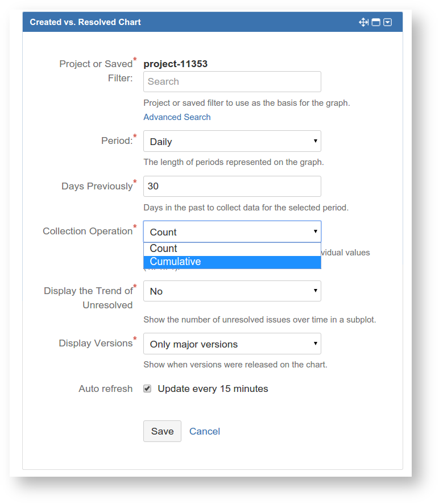
Task: Click the project Search input field
Action: point(232,81)
